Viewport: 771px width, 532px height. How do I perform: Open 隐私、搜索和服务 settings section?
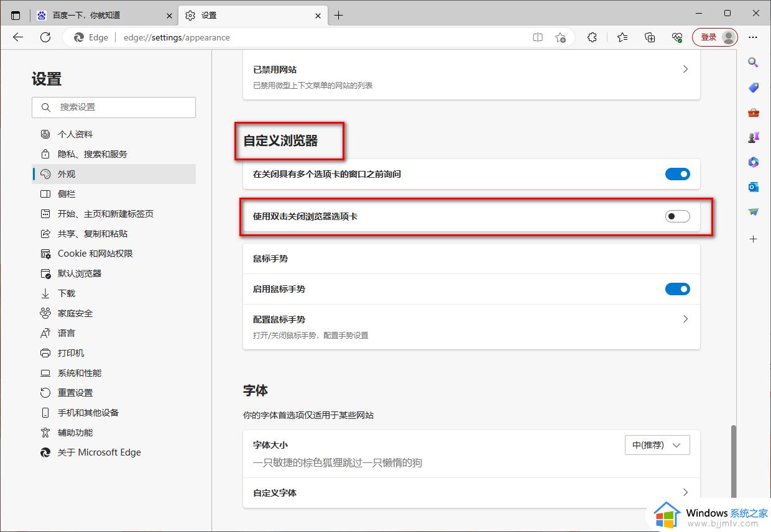(114, 154)
